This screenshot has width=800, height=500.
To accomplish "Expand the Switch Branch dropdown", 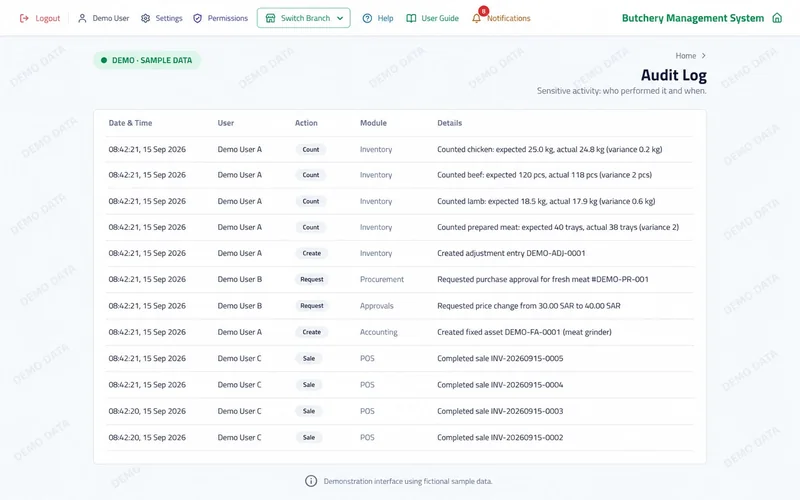I will tap(304, 18).
